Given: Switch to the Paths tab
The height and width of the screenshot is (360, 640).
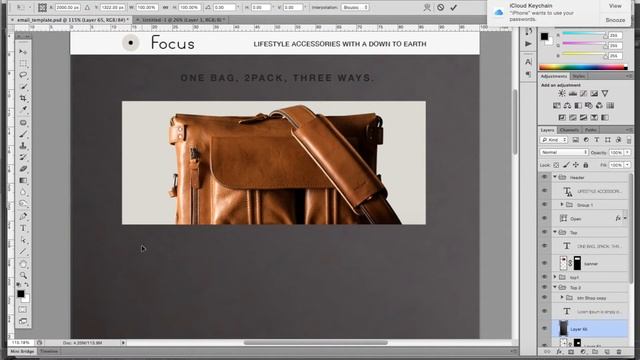Looking at the screenshot, I should [x=591, y=130].
